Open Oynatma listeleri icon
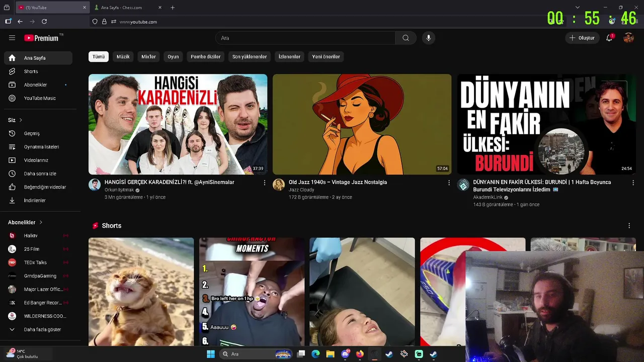Image resolution: width=644 pixels, height=362 pixels. pos(12,147)
